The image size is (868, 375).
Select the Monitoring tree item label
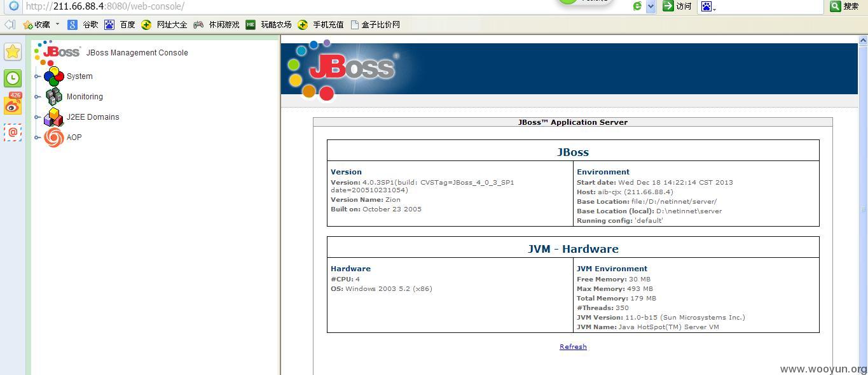pyautogui.click(x=85, y=97)
